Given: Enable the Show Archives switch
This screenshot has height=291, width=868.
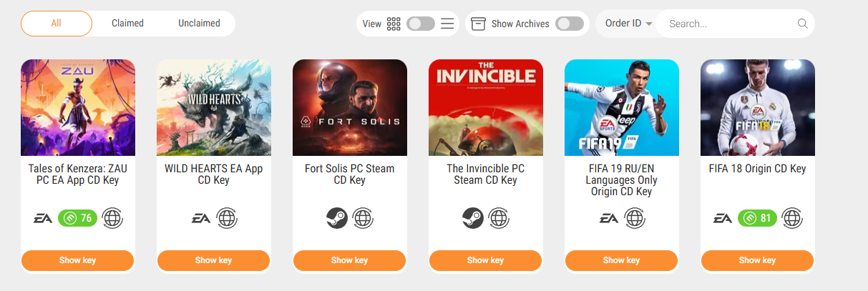Looking at the screenshot, I should 570,24.
